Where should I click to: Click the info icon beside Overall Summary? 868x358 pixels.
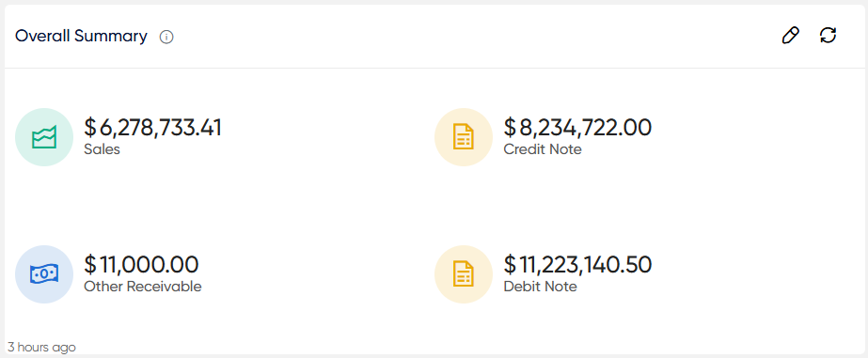[166, 37]
